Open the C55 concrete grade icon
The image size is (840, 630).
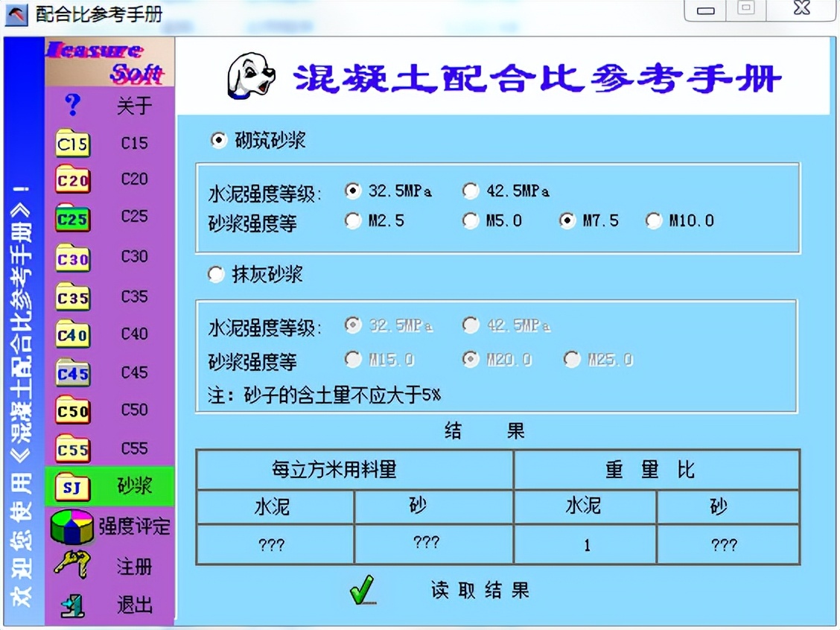(x=71, y=449)
